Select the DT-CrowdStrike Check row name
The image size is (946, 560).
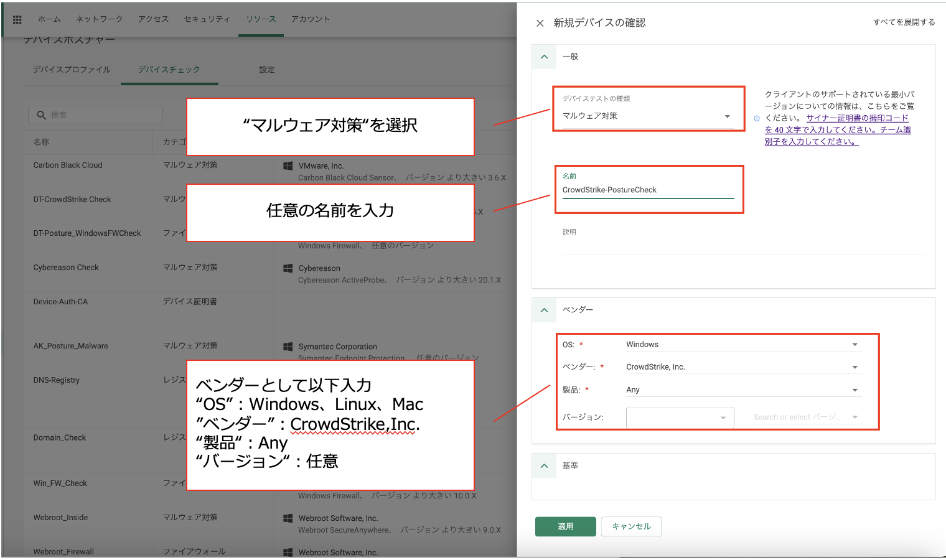[72, 200]
